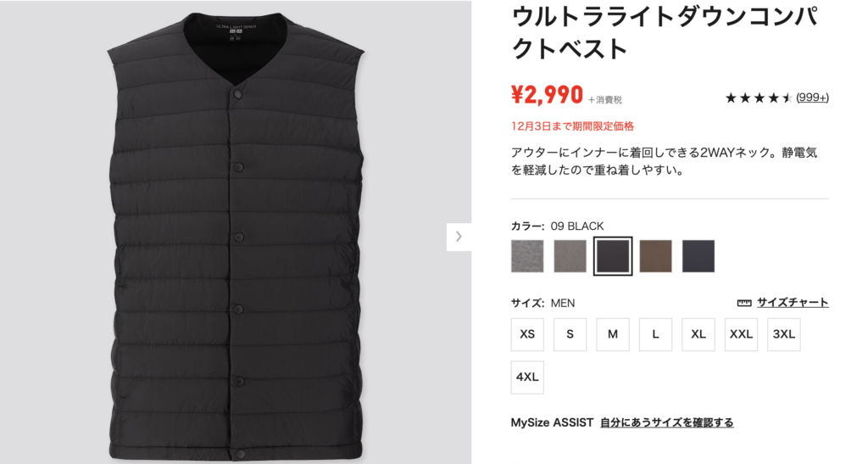Image resolution: width=868 pixels, height=464 pixels.
Task: Open the size chart ruler icon
Action: 744,303
